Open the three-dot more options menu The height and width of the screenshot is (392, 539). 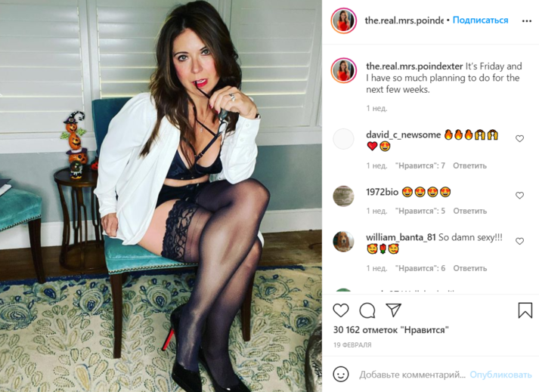pos(527,21)
